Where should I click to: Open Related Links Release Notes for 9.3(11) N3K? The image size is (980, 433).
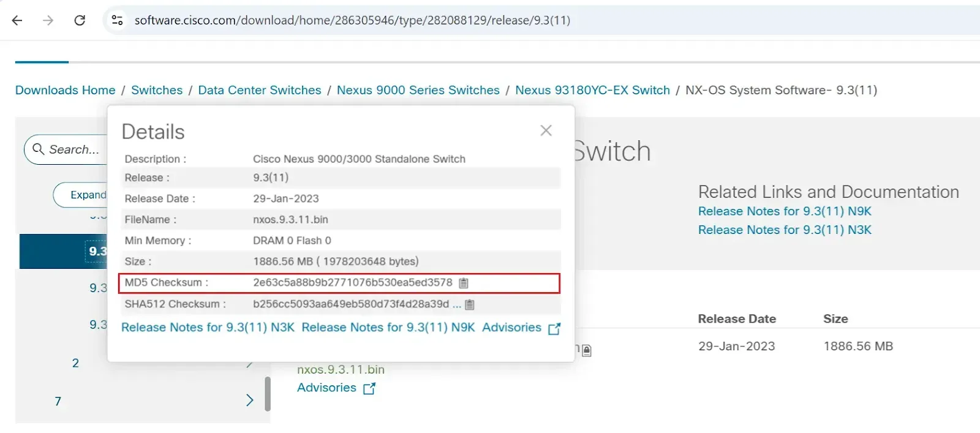(785, 230)
